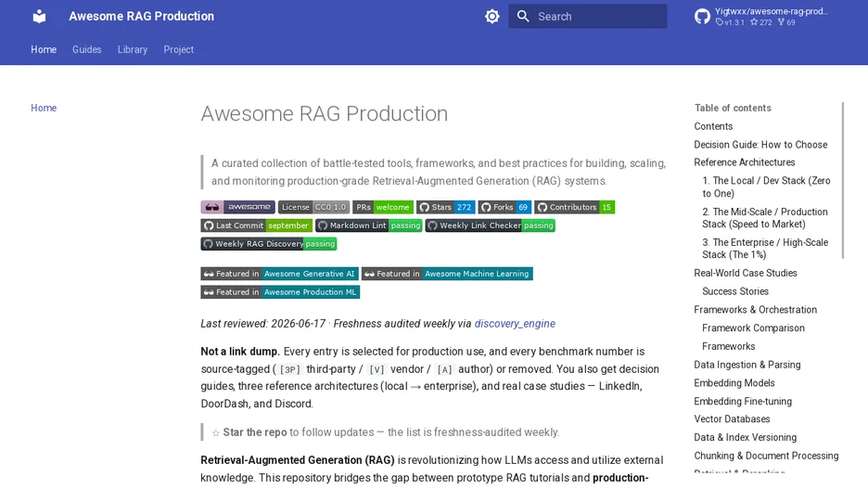Screen dimensions: 868x489
Task: Click the Star the repo text
Action: 255,432
